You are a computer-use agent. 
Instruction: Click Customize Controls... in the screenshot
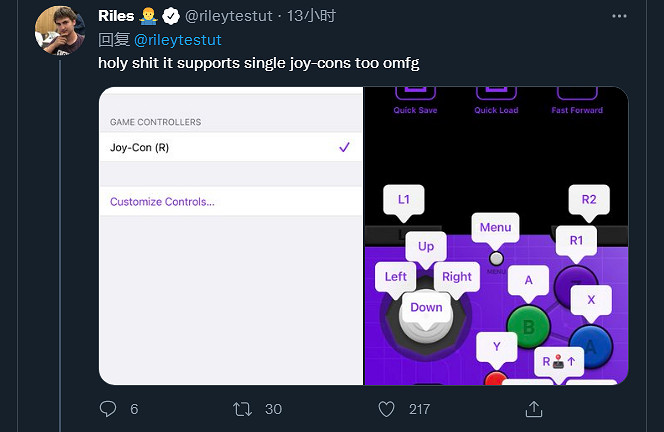[162, 202]
